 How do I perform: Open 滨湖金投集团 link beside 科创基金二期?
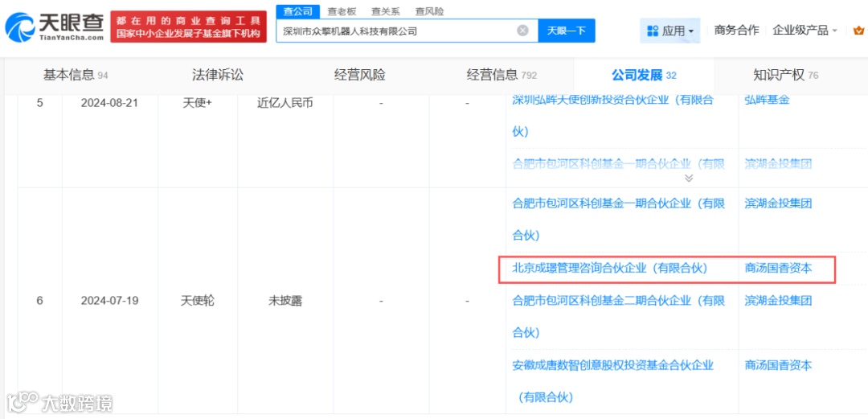(x=778, y=301)
